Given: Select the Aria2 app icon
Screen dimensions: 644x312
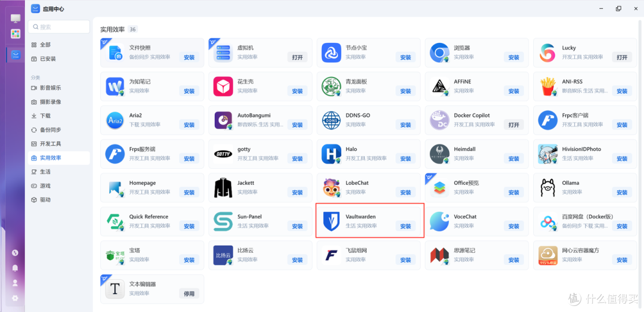Looking at the screenshot, I should [x=116, y=120].
